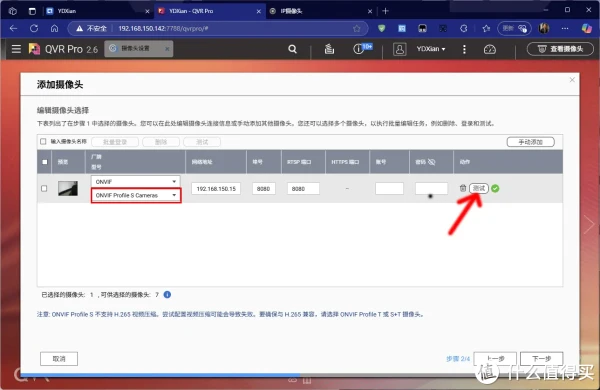This screenshot has height=390, width=600.
Task: Click blue info icon beside available camera count
Action: click(x=167, y=295)
